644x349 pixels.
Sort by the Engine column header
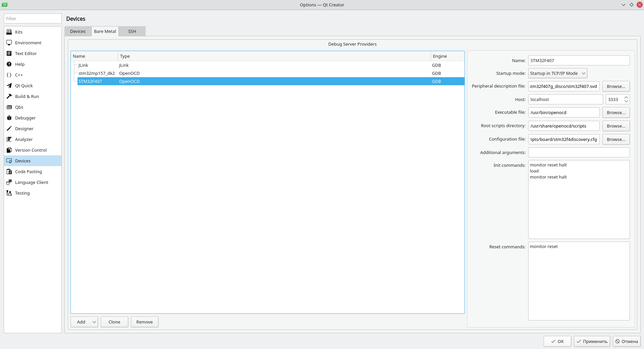(447, 56)
